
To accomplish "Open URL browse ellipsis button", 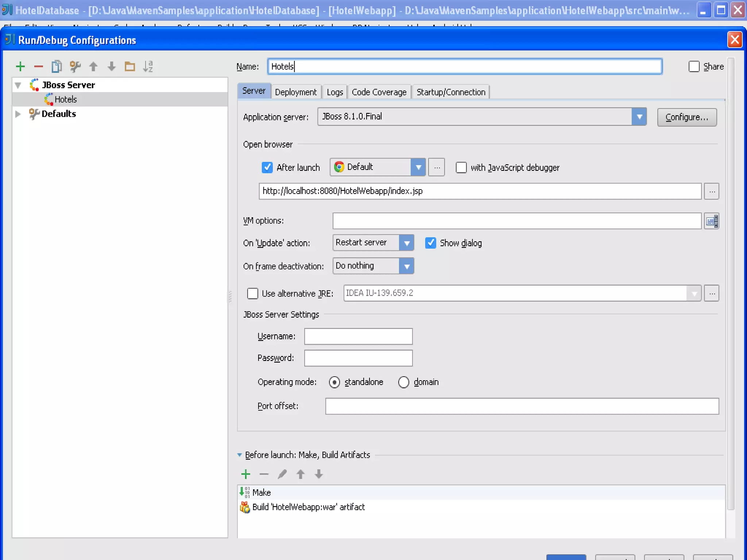I will click(712, 191).
